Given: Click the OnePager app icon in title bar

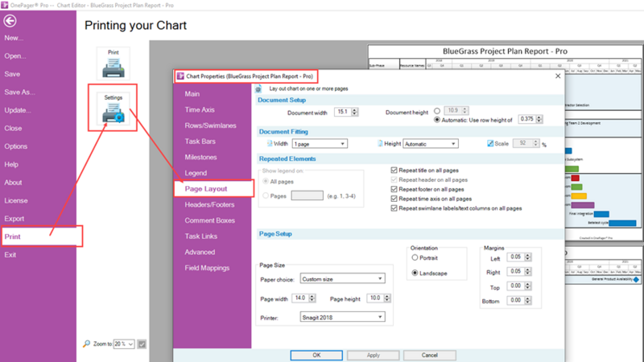Looking at the screenshot, I should point(4,5).
